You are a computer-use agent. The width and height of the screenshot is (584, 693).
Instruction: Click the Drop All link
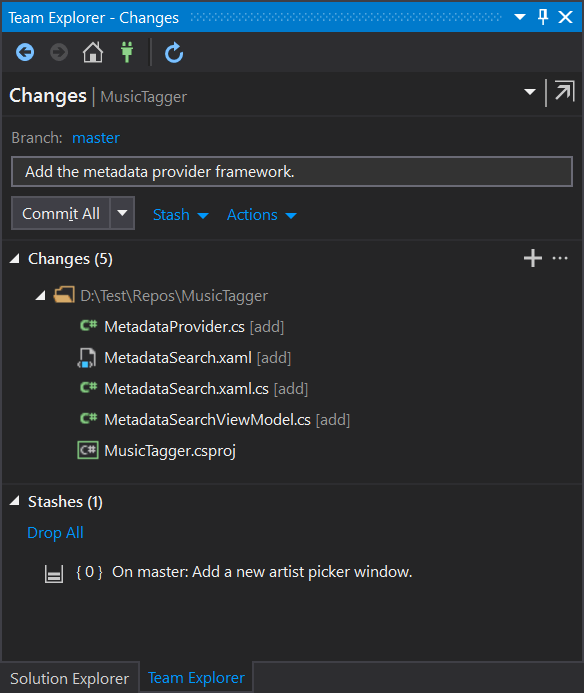pos(55,533)
